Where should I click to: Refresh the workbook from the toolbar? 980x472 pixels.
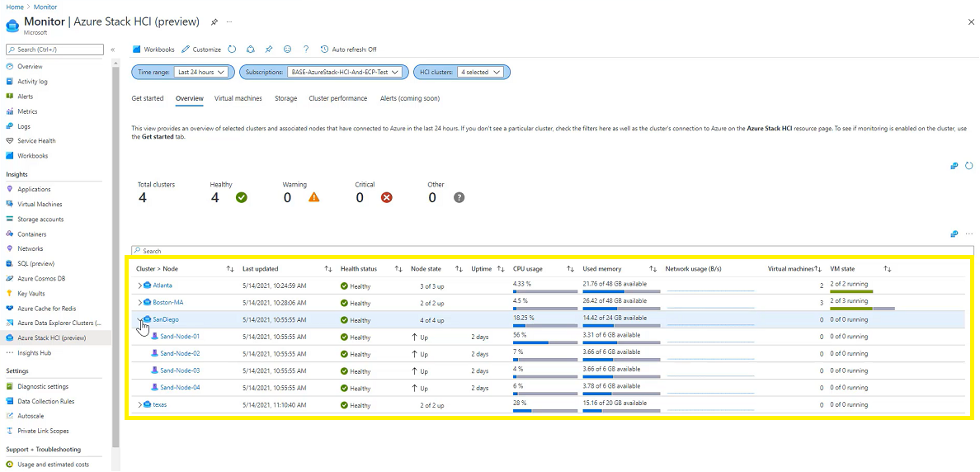coord(232,50)
